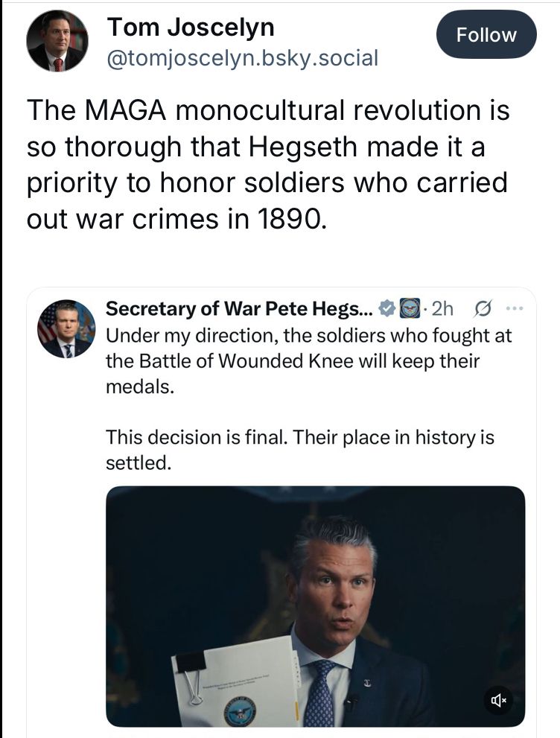The height and width of the screenshot is (738, 560).
Task: Click the seal emblem on the document
Action: (x=241, y=713)
